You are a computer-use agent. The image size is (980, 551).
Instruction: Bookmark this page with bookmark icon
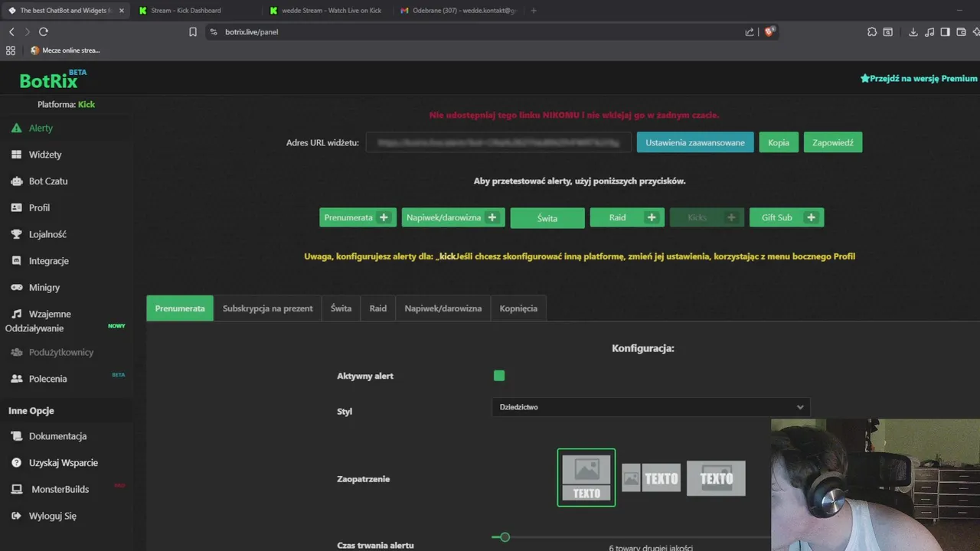pyautogui.click(x=193, y=32)
